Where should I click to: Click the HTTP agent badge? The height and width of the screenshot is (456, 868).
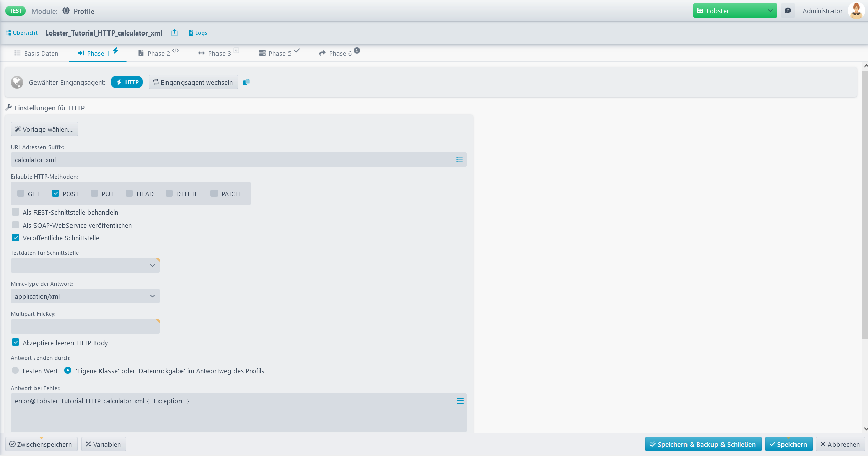[x=127, y=82]
